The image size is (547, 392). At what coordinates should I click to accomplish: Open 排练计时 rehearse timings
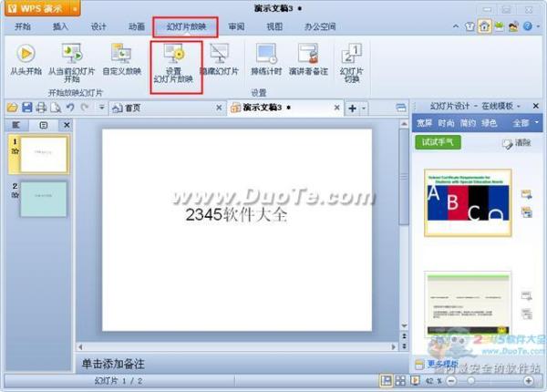tap(265, 57)
